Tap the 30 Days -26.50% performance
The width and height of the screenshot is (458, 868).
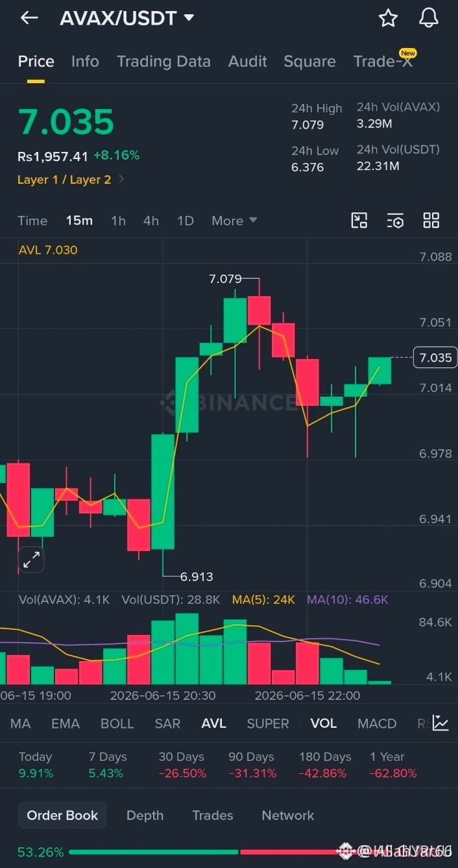pos(182,765)
